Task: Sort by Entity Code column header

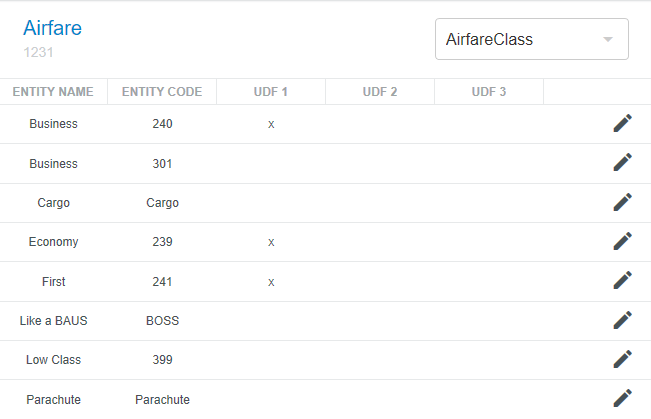Action: pos(162,92)
